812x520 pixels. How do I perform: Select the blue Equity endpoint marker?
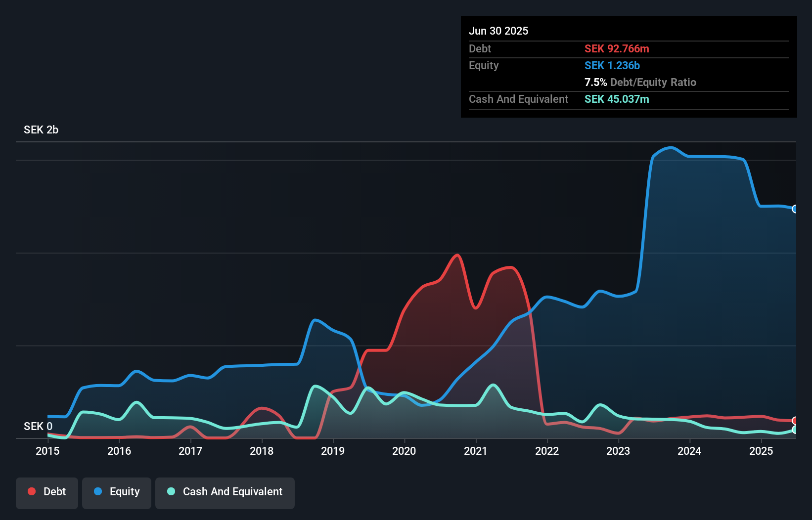pos(795,209)
